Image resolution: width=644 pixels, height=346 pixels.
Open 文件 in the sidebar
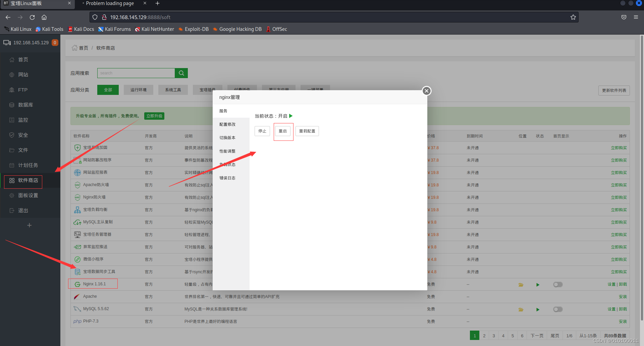click(23, 150)
